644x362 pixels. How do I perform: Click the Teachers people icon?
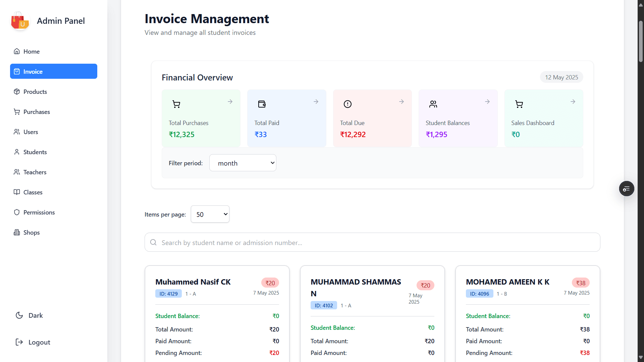coord(17,172)
